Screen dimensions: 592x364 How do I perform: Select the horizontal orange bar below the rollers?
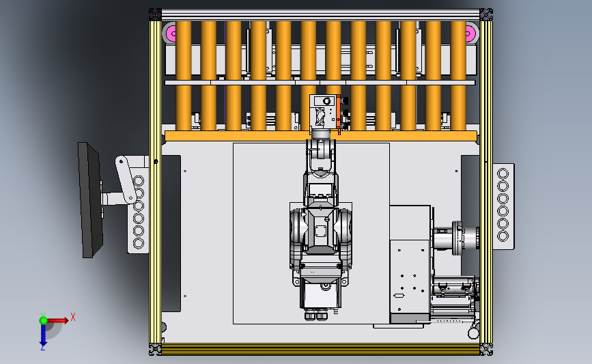[320, 137]
